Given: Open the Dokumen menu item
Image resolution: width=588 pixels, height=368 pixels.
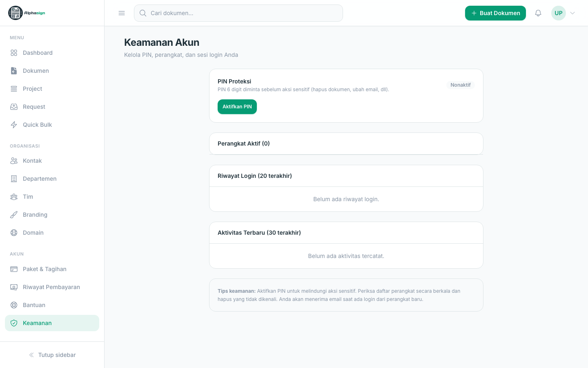Looking at the screenshot, I should (52, 71).
